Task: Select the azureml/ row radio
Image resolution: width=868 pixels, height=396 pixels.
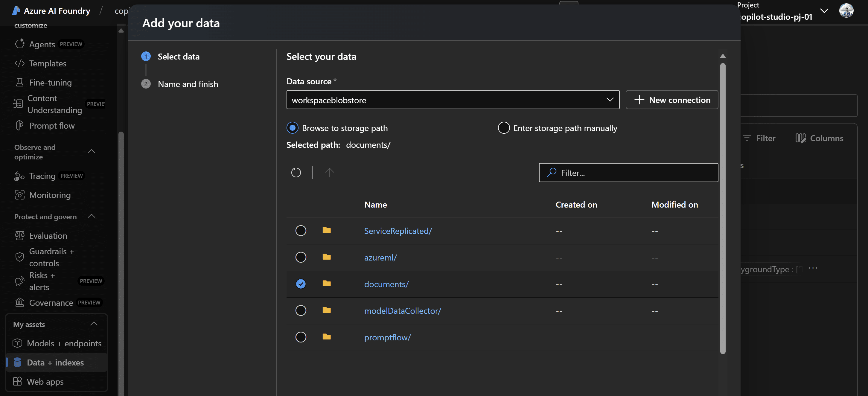Action: pos(301,257)
